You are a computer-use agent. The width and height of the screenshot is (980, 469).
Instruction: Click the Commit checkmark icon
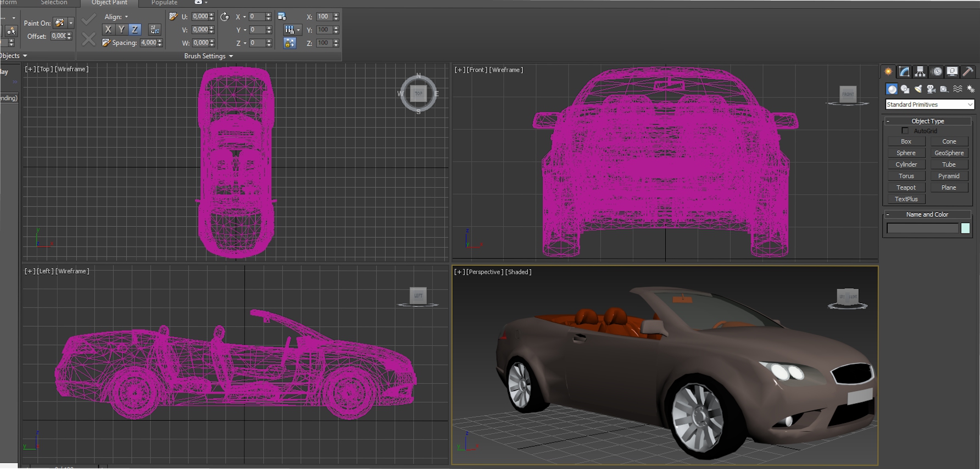pos(88,20)
